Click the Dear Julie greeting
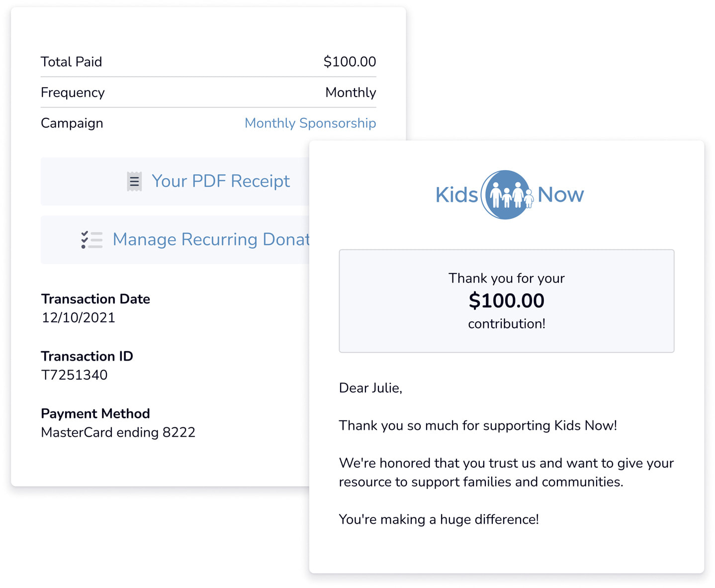Image resolution: width=715 pixels, height=588 pixels. (x=370, y=388)
